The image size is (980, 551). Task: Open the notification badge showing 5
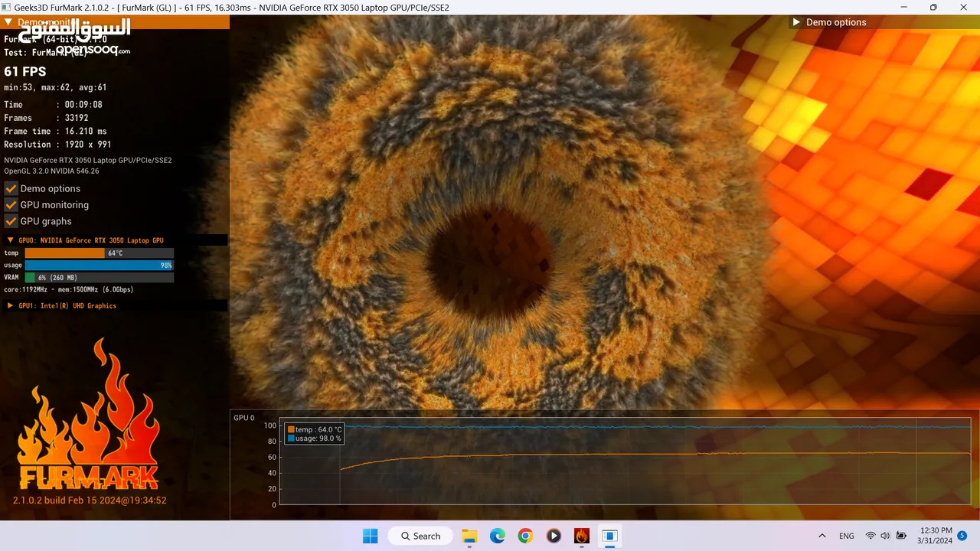tap(962, 535)
